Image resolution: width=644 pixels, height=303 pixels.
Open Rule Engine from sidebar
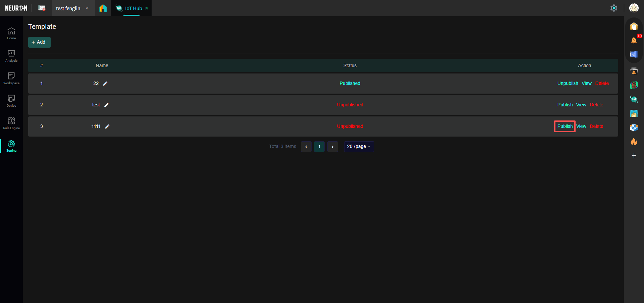[11, 123]
